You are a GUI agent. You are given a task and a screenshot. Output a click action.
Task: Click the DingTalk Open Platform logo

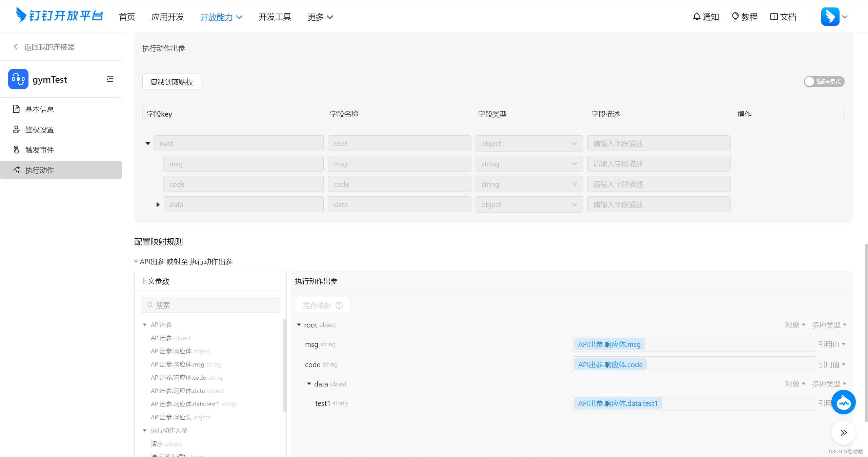pos(59,16)
